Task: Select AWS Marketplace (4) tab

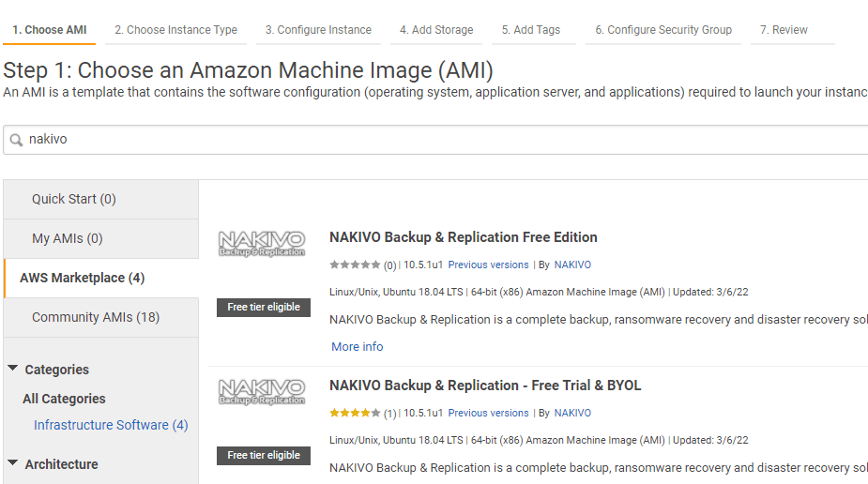Action: point(100,278)
